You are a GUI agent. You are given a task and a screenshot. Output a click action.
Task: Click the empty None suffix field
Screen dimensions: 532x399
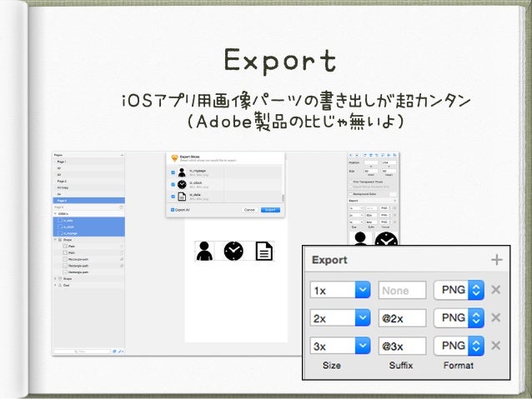pos(402,290)
